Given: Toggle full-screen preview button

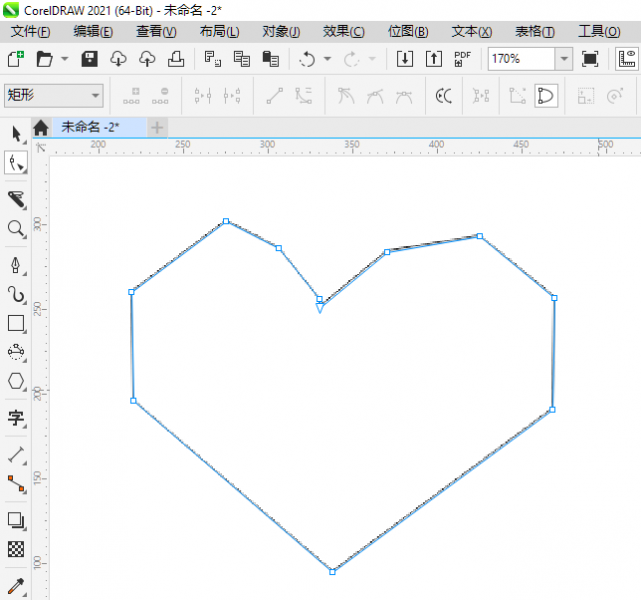Looking at the screenshot, I should (x=590, y=59).
